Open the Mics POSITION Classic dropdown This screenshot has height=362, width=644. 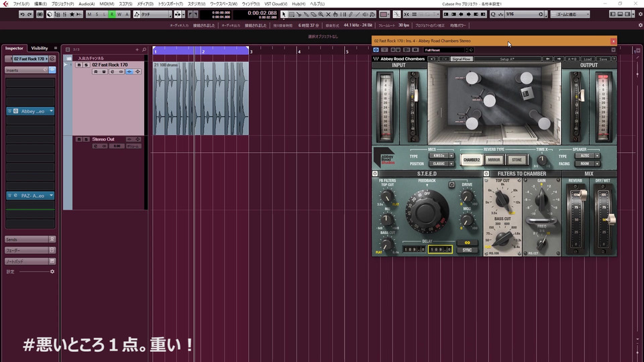click(x=441, y=164)
